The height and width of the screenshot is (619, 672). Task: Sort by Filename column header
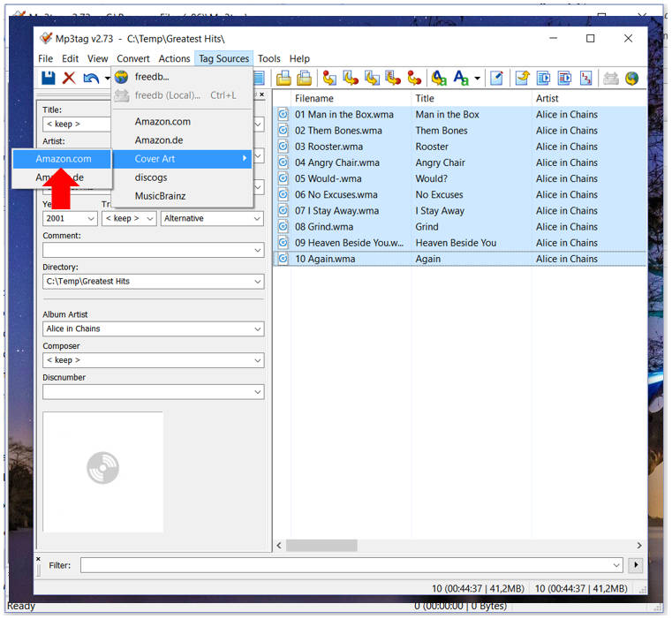point(351,98)
